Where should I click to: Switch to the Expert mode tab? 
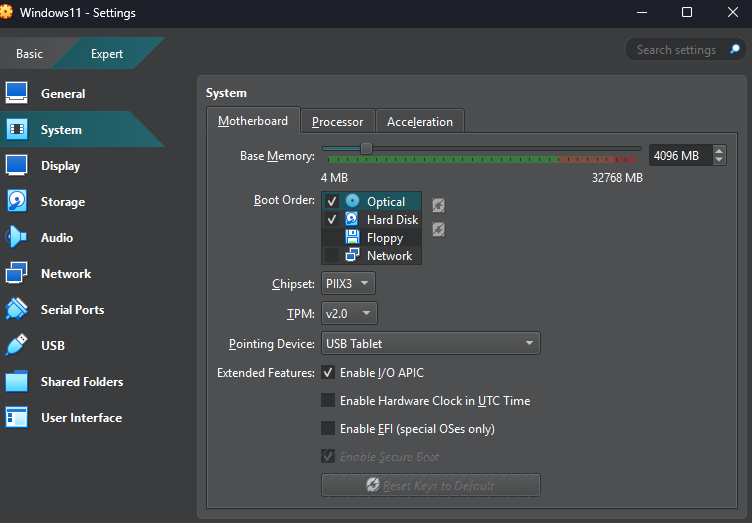[x=107, y=54]
